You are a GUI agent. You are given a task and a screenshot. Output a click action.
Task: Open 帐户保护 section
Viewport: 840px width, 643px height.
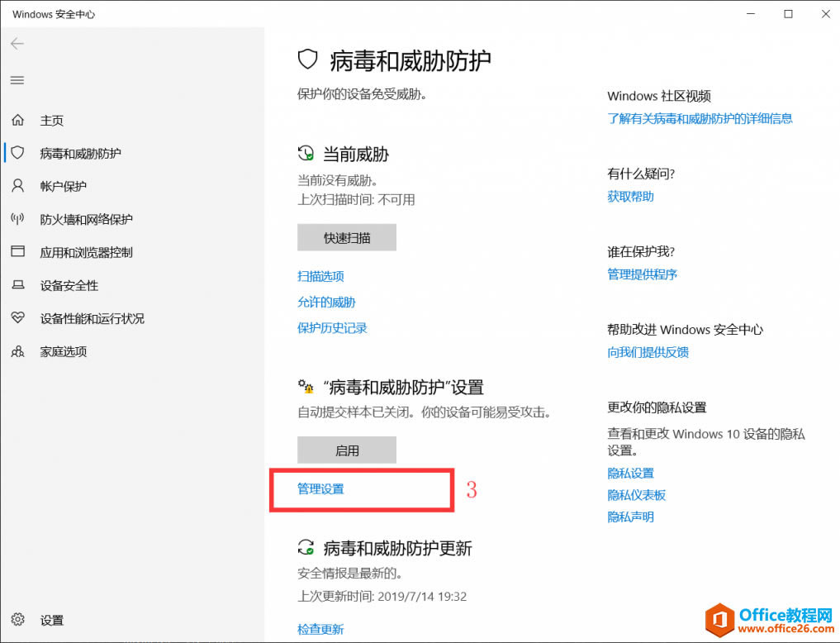[64, 187]
